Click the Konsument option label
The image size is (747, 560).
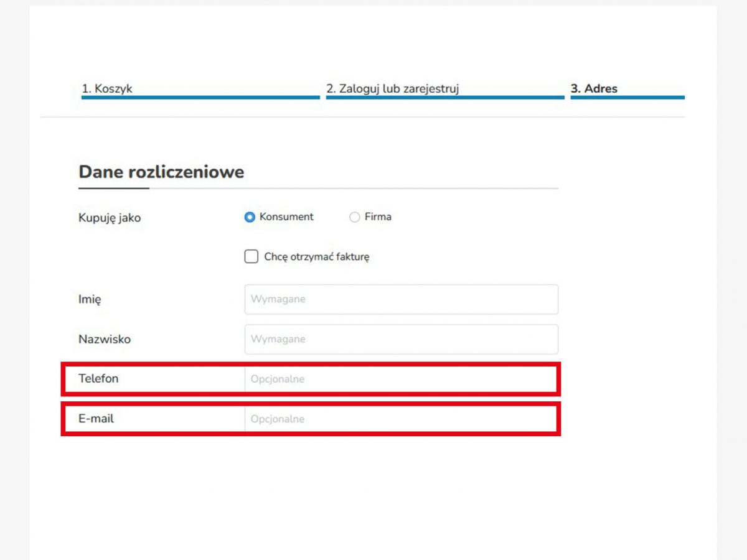click(286, 217)
